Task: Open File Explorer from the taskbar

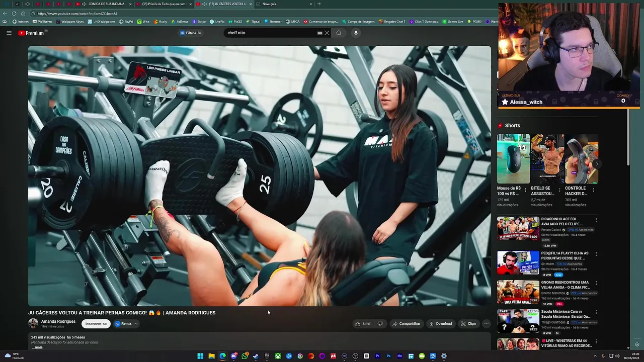Action: pos(211,356)
